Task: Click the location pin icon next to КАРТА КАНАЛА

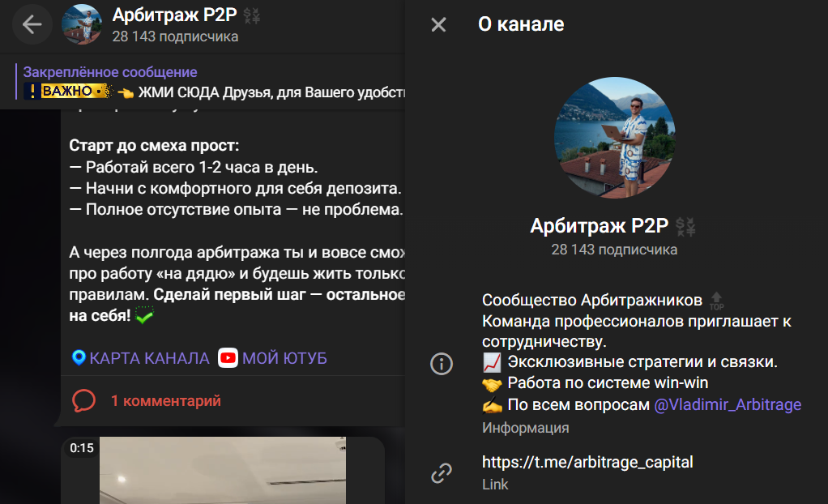Action: pyautogui.click(x=80, y=358)
